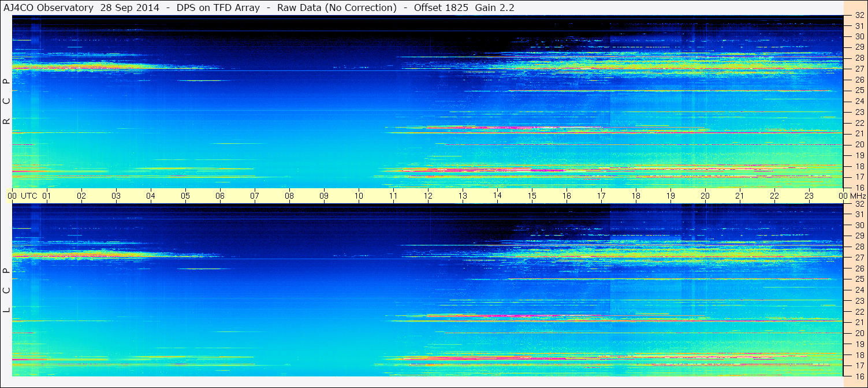Select the 05 hour mark on the time axis
868x388 pixels.
point(185,196)
